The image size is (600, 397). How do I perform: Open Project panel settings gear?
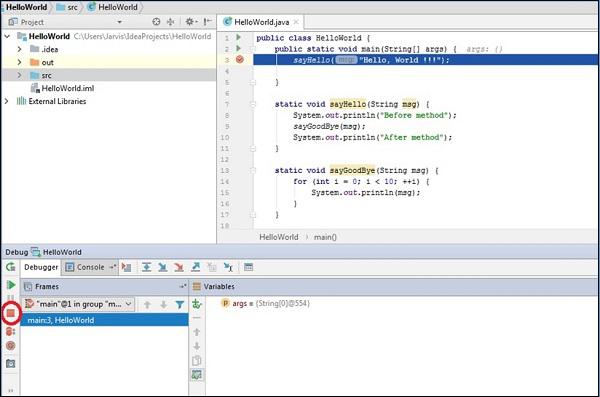(191, 22)
